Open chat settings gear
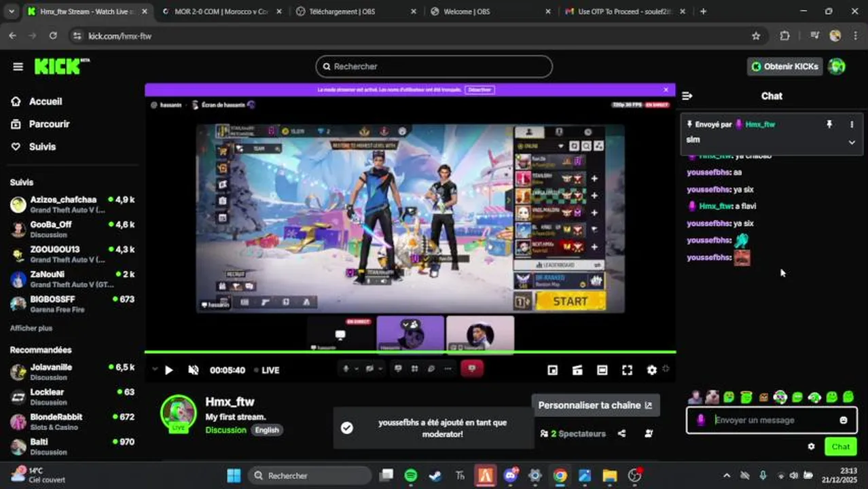Screen dimensions: 868x489 point(811,446)
